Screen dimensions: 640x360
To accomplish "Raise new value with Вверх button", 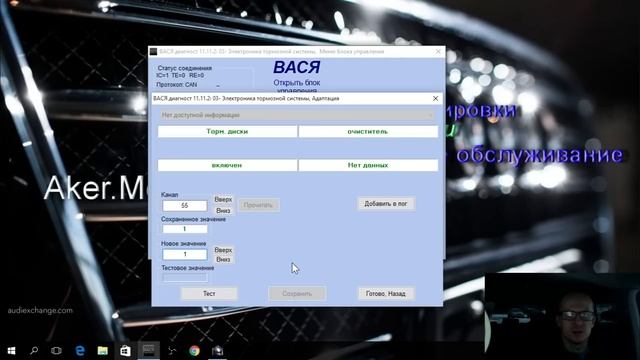I will point(223,250).
